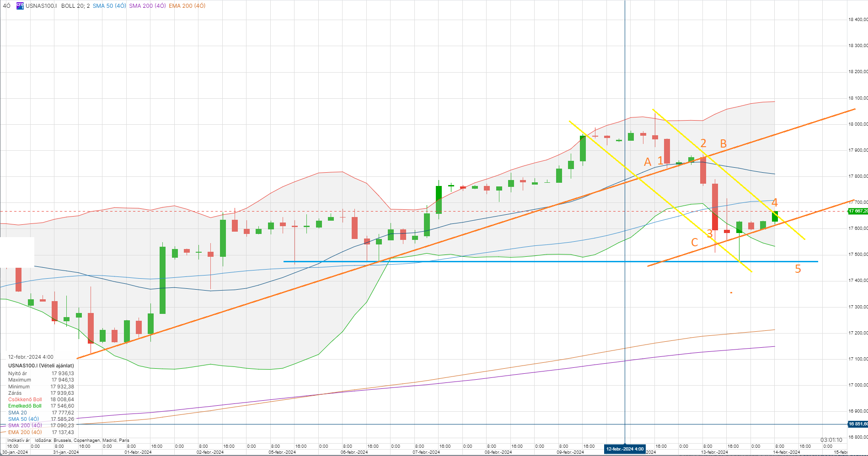Open the BOLL 20; 2 indicator settings

pos(75,6)
